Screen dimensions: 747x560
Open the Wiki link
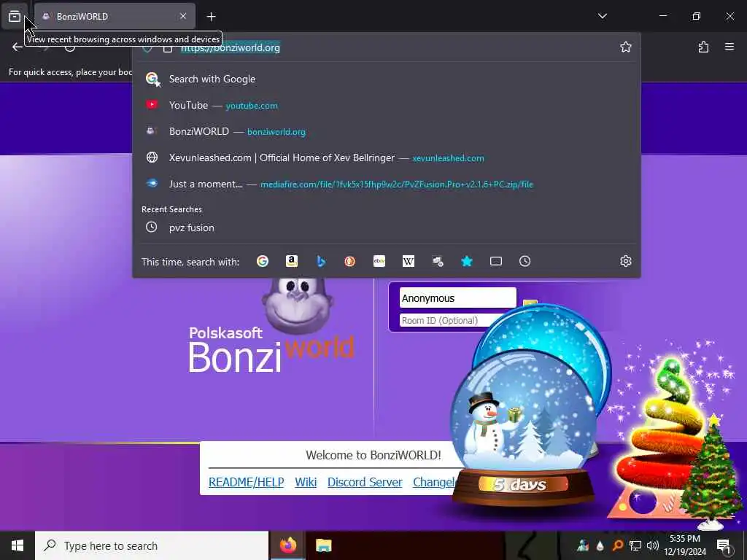[x=306, y=482]
